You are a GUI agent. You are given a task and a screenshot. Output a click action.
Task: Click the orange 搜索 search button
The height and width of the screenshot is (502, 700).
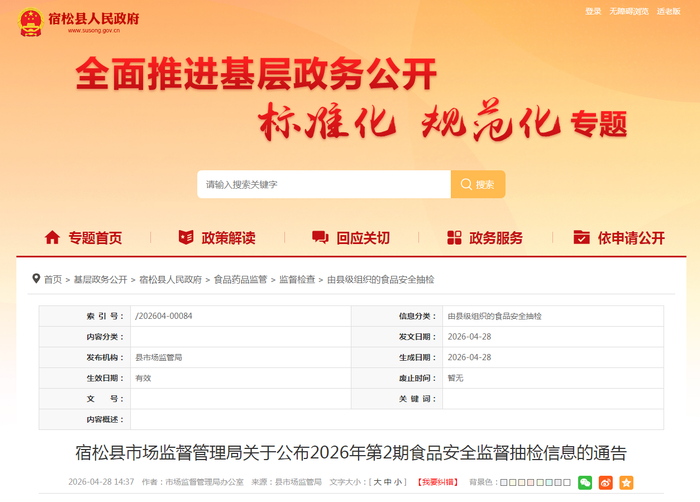coord(478,184)
